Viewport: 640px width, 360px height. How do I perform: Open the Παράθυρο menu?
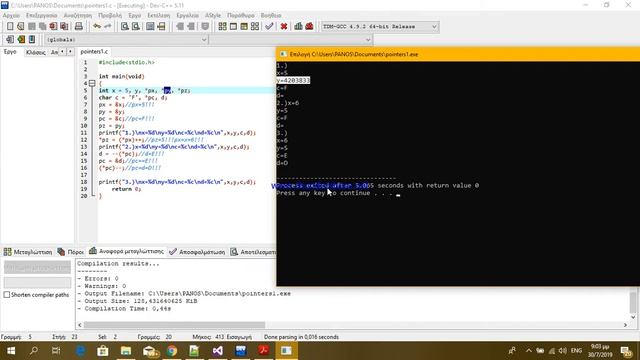pos(241,16)
